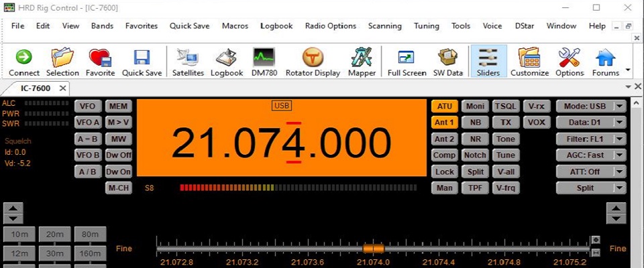Enable NR noise reduction
Viewport: 644px width, 268px height.
pyautogui.click(x=475, y=139)
